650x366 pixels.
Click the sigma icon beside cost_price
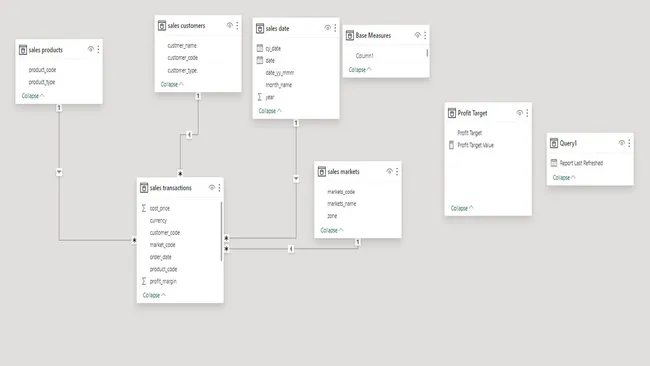144,208
